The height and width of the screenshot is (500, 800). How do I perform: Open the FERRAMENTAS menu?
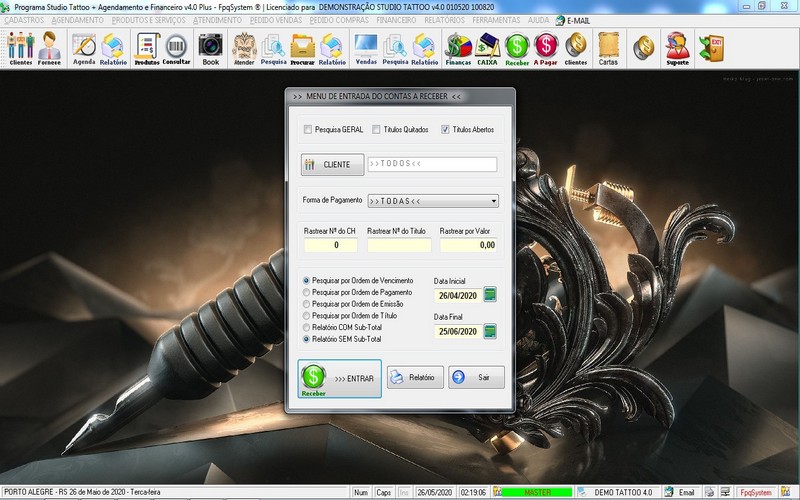(x=496, y=20)
